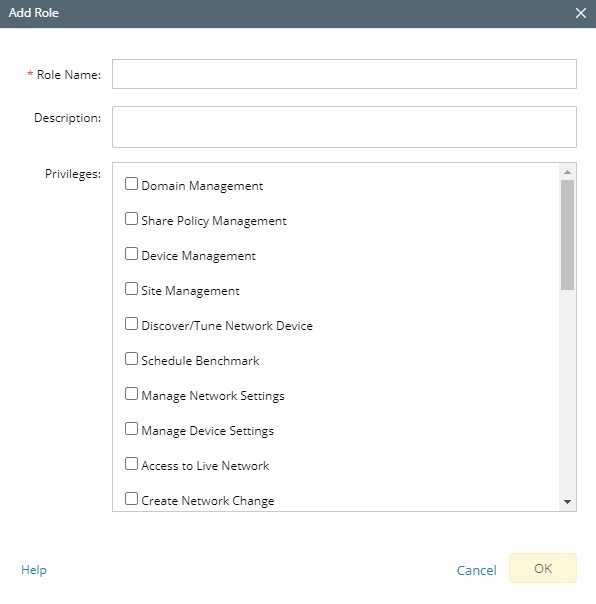Screen dimensions: 596x604
Task: Toggle Discover/Tune Network Device checkbox
Action: (x=131, y=324)
